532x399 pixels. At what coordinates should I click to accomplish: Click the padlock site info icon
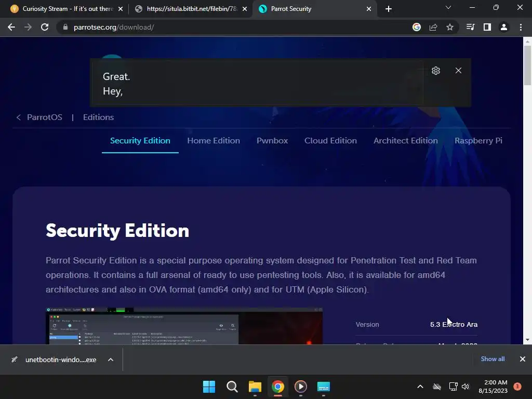65,27
